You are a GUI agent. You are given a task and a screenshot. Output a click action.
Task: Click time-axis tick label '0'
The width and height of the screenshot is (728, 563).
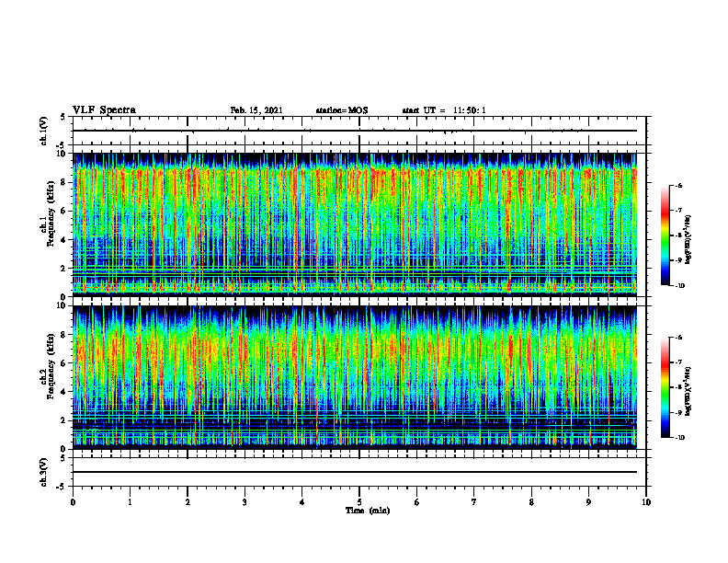pos(73,502)
